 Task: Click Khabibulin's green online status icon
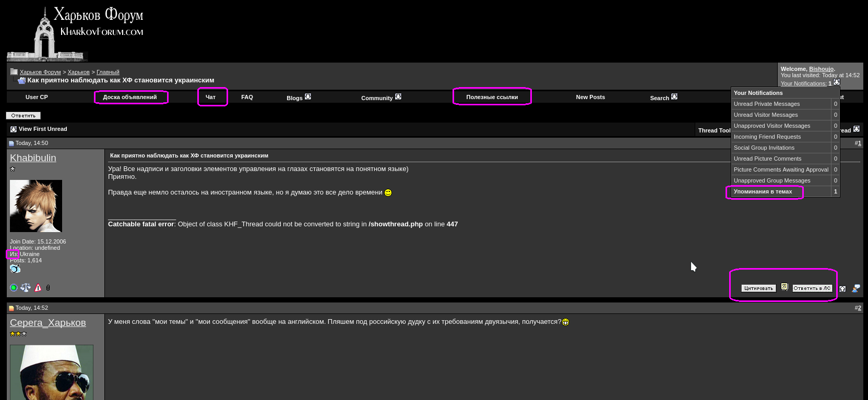point(14,287)
